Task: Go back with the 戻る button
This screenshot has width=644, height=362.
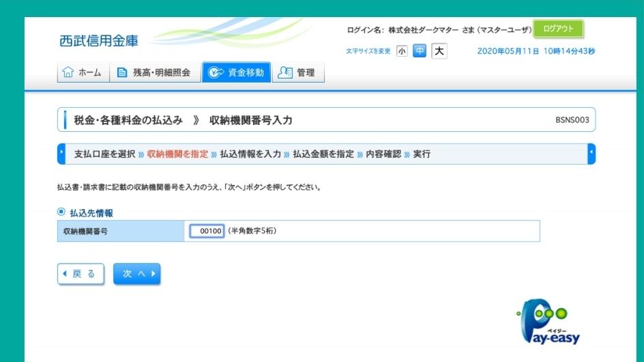Action: (x=80, y=274)
